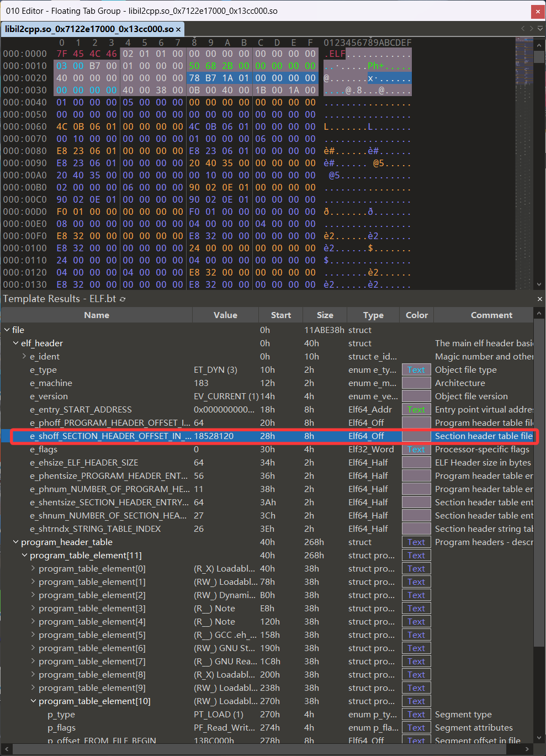Expand program_table_element[0]
Viewport: 546px width, 756px height.
pos(33,568)
